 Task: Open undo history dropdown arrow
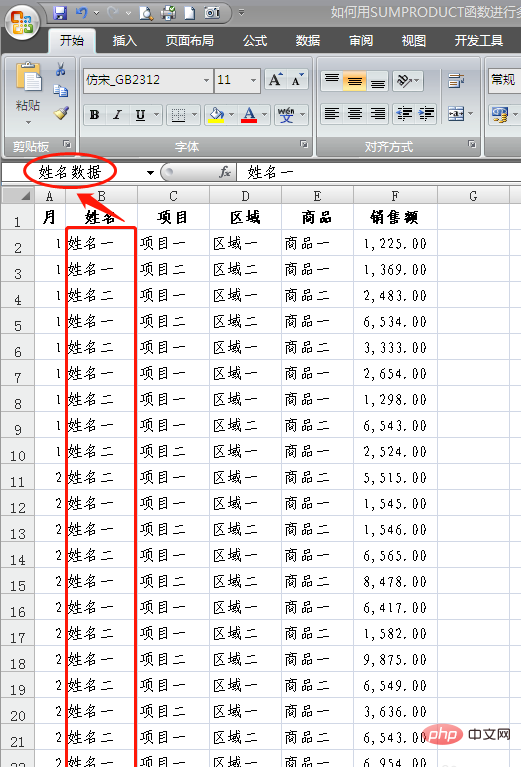tap(96, 13)
